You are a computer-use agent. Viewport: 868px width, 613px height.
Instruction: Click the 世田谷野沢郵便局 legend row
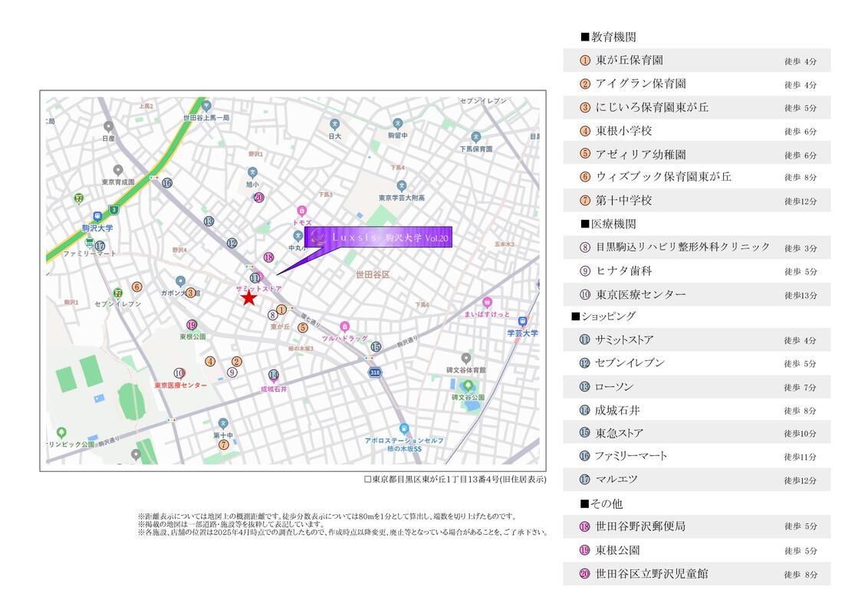click(x=696, y=526)
